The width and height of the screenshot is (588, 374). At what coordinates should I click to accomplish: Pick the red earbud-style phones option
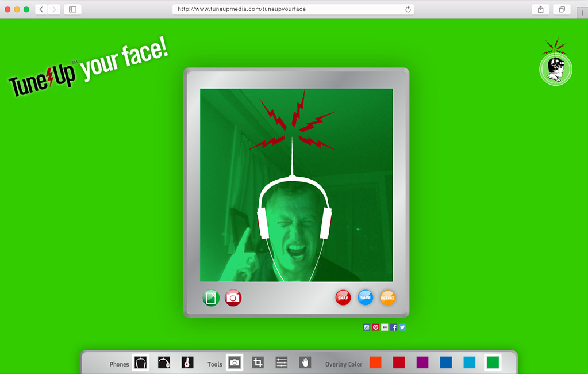(x=187, y=362)
